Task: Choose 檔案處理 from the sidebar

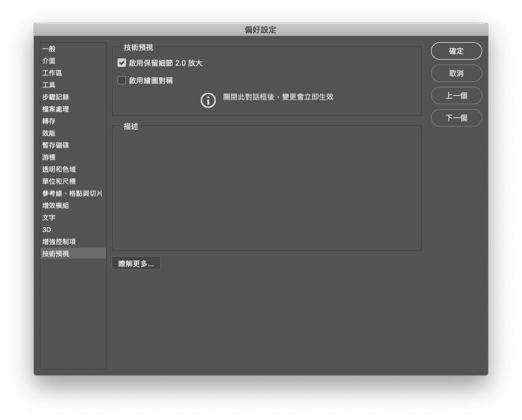Action: click(x=55, y=109)
